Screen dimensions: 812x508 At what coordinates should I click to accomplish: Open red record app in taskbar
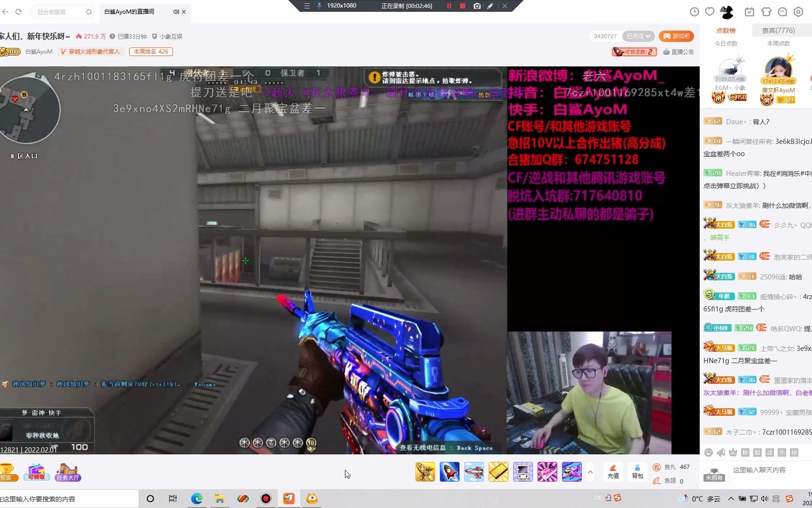coord(266,499)
